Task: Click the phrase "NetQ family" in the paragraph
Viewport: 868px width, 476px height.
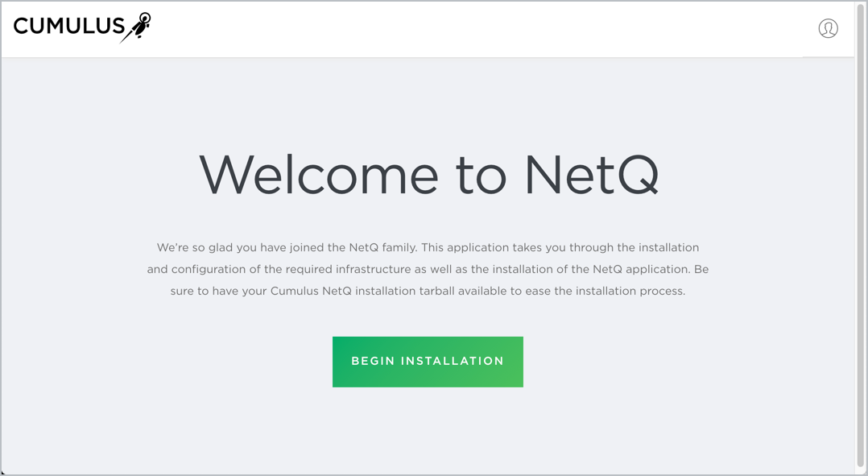Action: (383, 247)
